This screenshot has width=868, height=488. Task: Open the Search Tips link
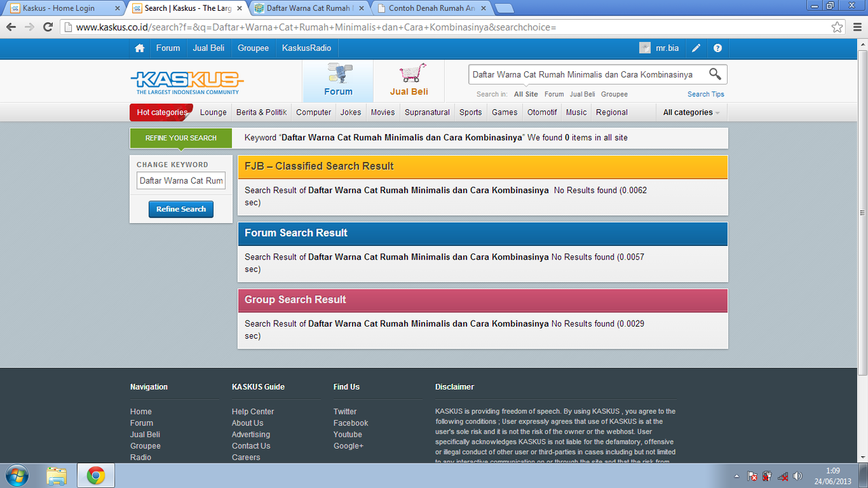tap(706, 94)
